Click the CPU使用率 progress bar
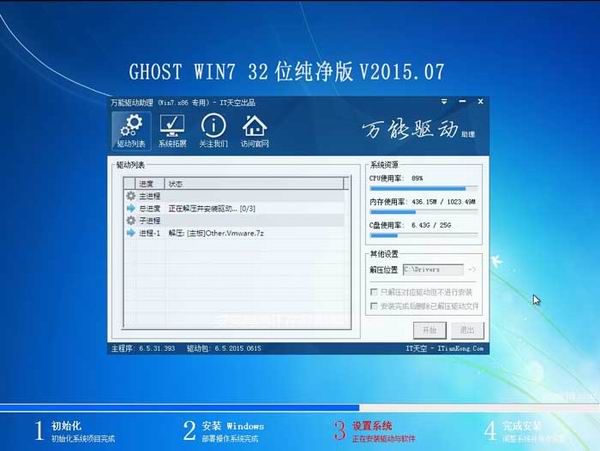Screen dimensions: 600x451 [x=424, y=188]
